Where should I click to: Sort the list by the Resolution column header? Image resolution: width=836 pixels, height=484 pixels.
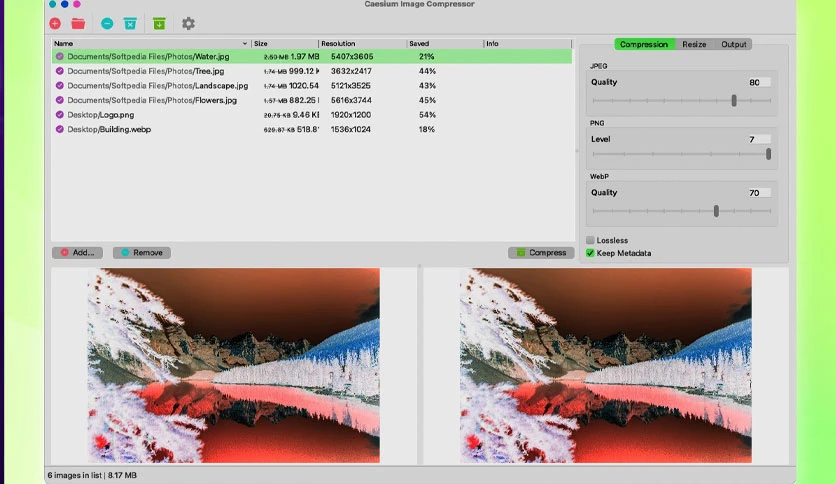click(x=363, y=44)
